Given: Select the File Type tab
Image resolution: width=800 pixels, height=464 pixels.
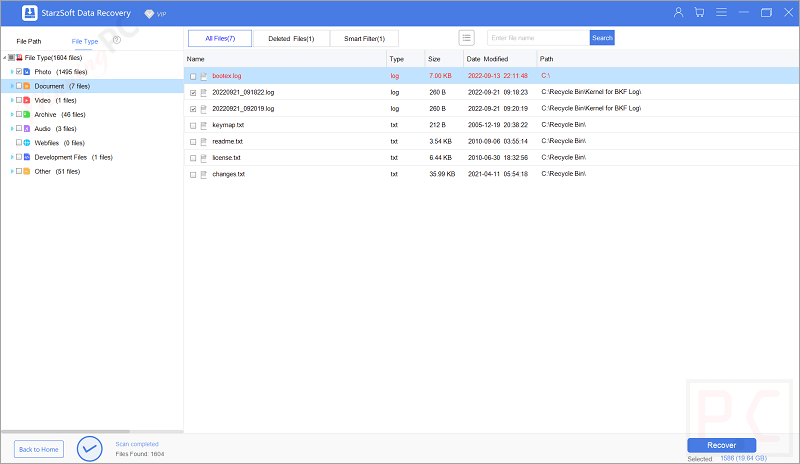Looking at the screenshot, I should click(85, 41).
